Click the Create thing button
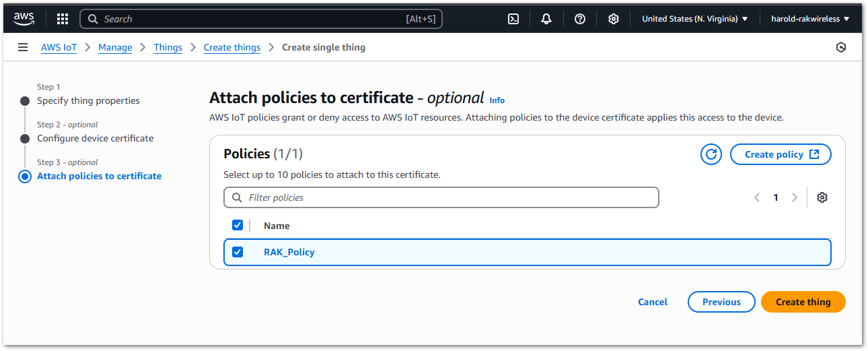 [803, 302]
